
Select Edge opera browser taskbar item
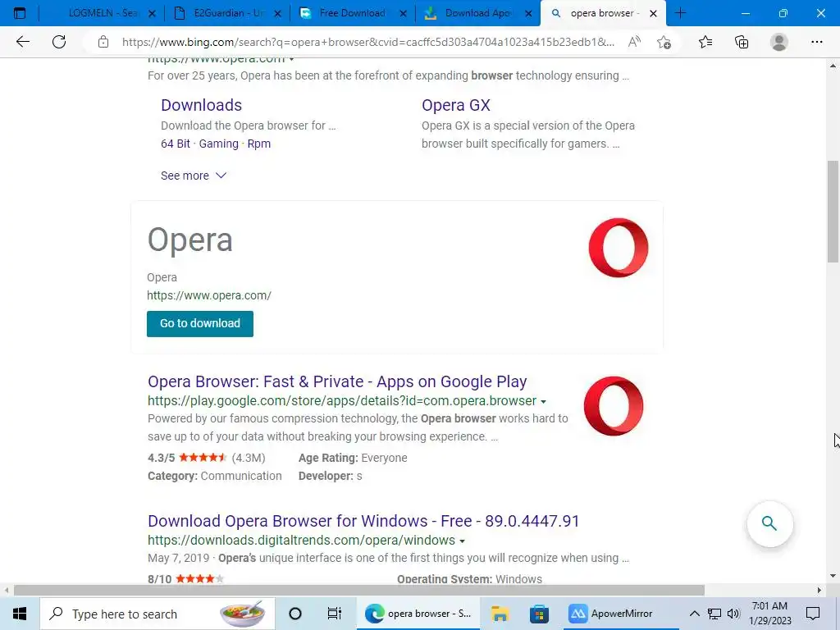418,614
